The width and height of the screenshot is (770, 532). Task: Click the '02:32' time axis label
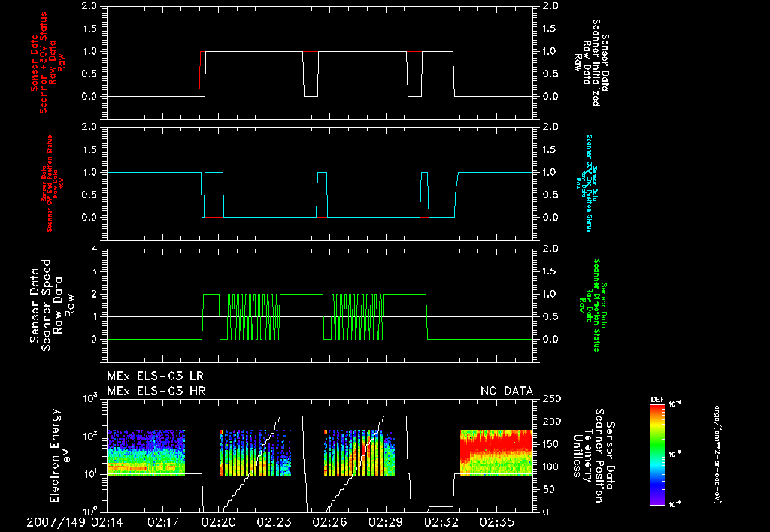click(441, 521)
